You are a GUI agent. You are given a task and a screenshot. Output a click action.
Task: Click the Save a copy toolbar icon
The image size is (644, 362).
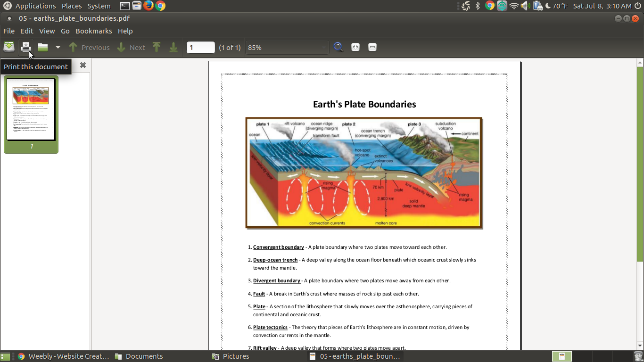pyautogui.click(x=9, y=47)
